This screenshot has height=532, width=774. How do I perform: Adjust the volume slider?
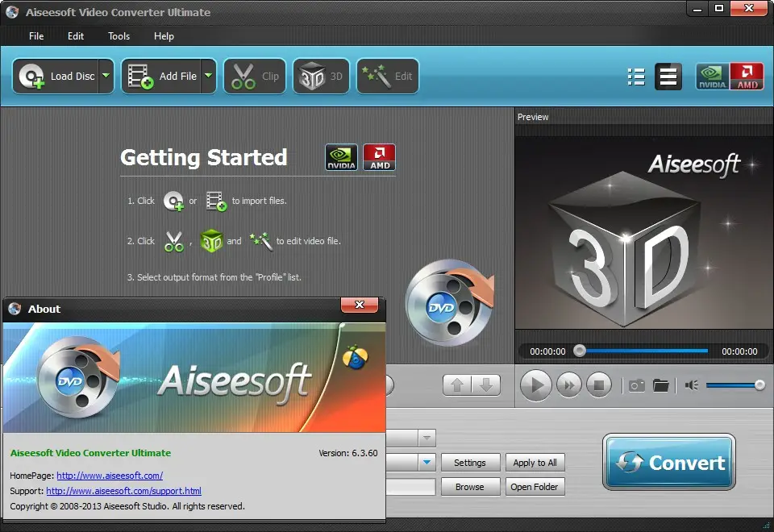[x=735, y=385]
